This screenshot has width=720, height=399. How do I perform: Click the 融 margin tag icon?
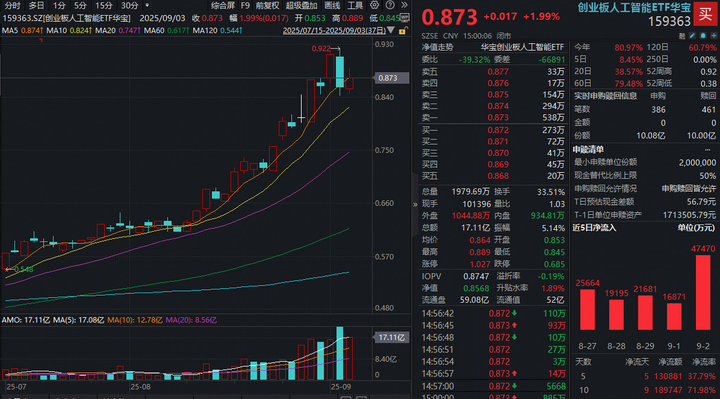[x=682, y=36]
